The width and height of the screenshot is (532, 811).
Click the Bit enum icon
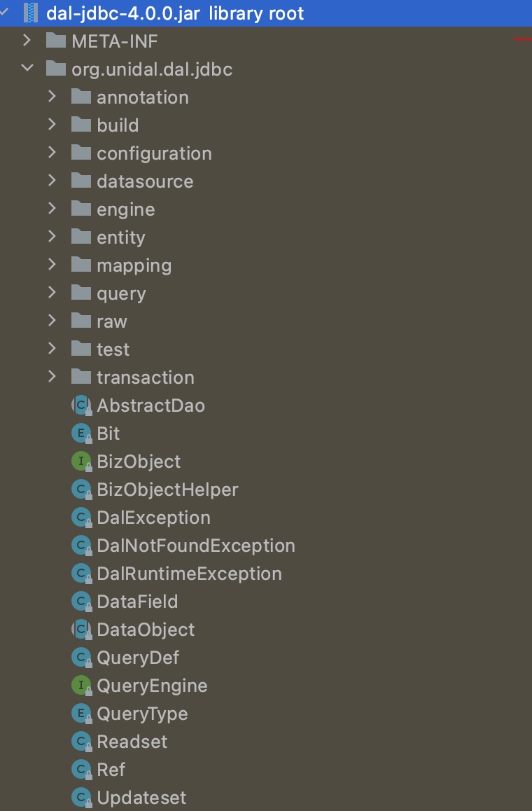point(82,434)
